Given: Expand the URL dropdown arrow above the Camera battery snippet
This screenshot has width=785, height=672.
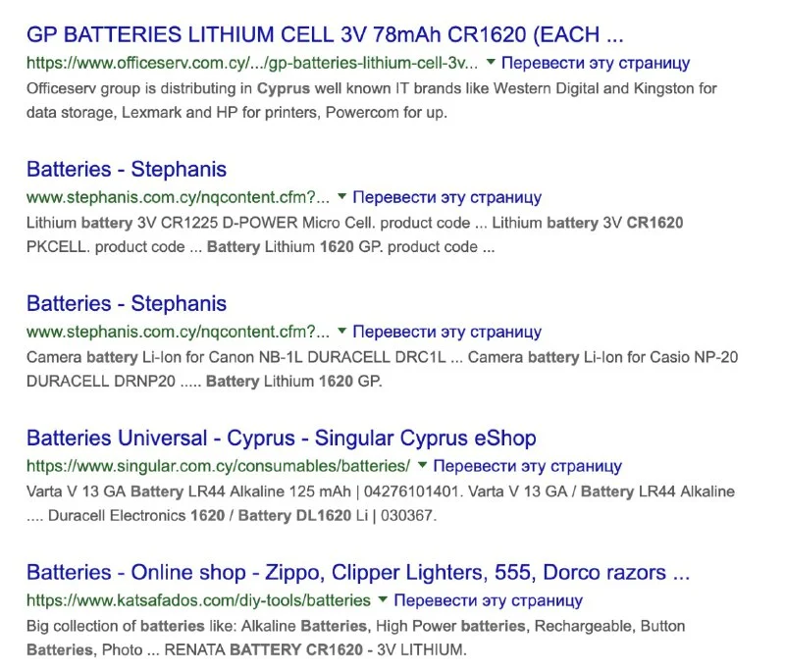Looking at the screenshot, I should 341,332.
